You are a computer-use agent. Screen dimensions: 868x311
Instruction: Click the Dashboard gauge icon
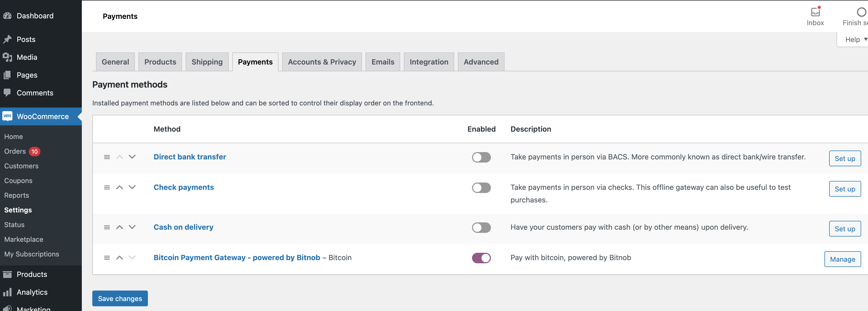pos(7,16)
